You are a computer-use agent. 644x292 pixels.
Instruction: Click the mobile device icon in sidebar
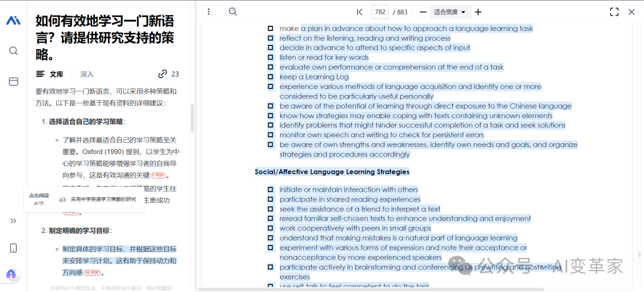(x=13, y=248)
